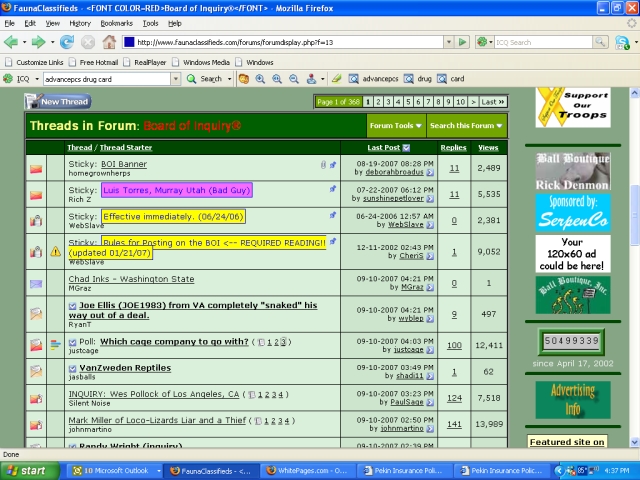
Task: Open the Edit menu
Action: (x=30, y=23)
